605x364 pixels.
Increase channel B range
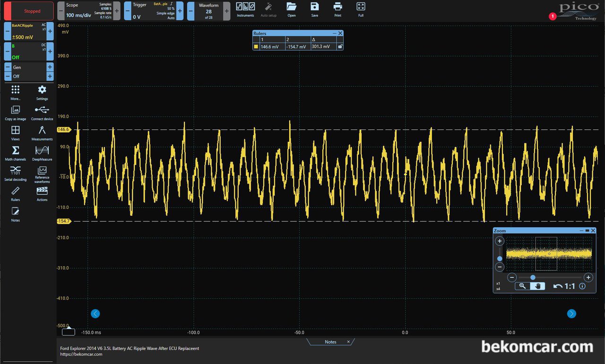[x=50, y=52]
